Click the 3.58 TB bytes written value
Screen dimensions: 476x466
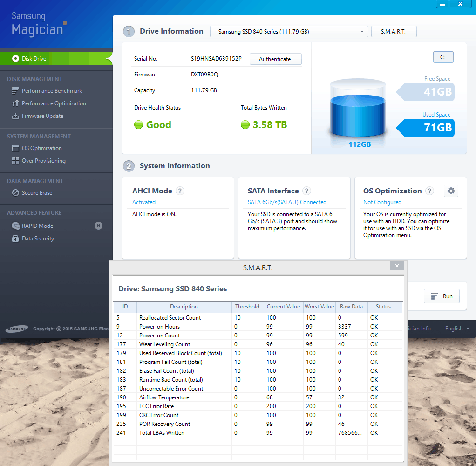point(270,124)
